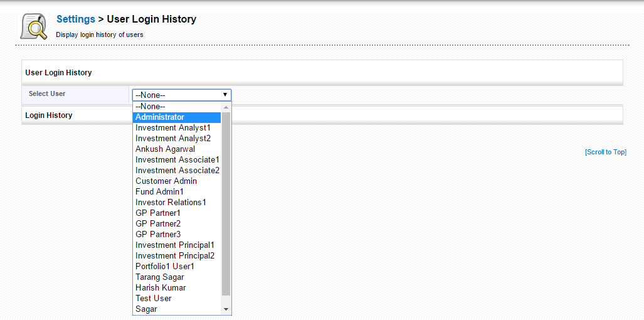The width and height of the screenshot is (644, 320).
Task: Click the dropdown list scroll down arrow
Action: 226,309
